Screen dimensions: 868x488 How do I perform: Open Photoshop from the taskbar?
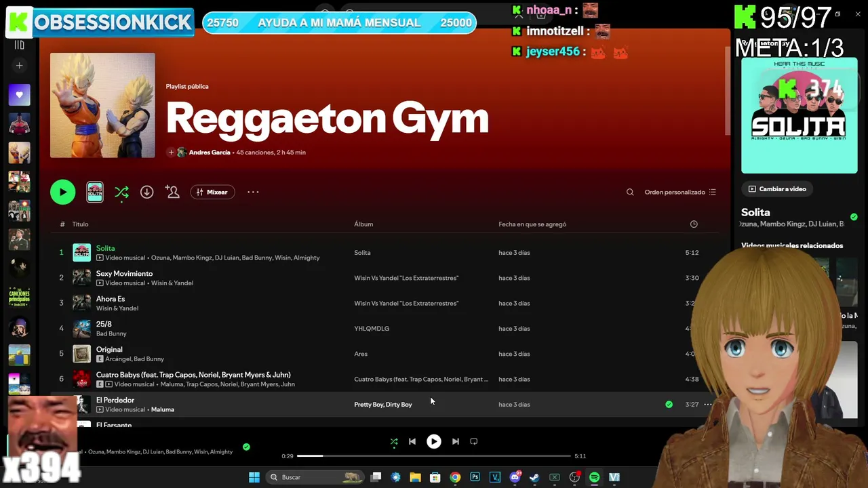(475, 477)
